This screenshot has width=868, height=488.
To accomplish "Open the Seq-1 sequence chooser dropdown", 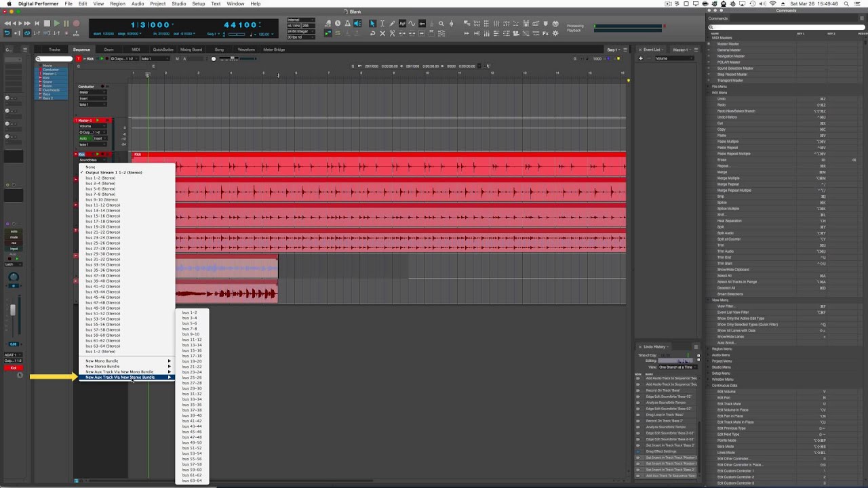I will pos(614,49).
